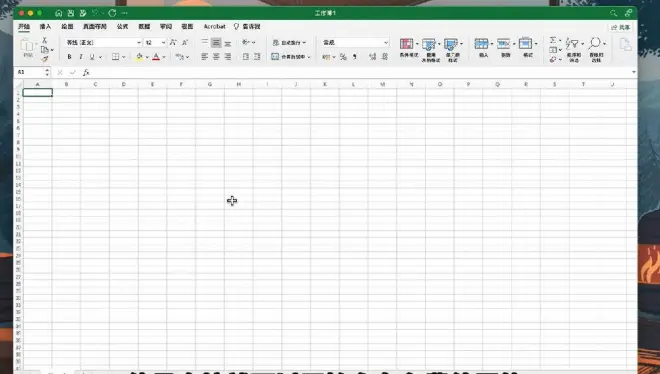This screenshot has height=374, width=660.
Task: Toggle Italic formatting
Action: coord(81,57)
